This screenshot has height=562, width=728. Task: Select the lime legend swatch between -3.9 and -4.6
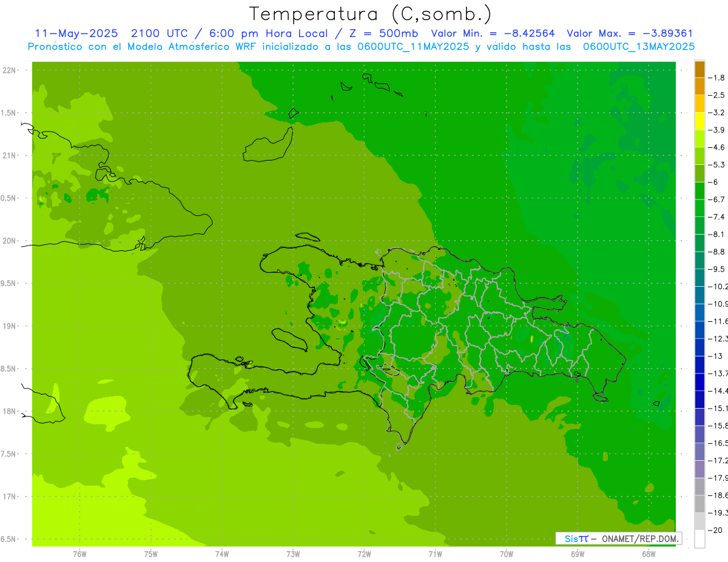pyautogui.click(x=699, y=139)
